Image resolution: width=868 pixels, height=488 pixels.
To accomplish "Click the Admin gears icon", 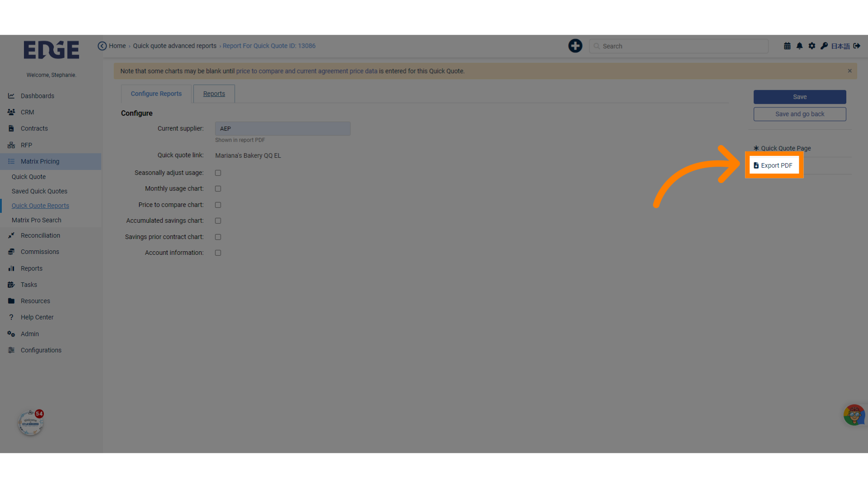I will pyautogui.click(x=11, y=334).
